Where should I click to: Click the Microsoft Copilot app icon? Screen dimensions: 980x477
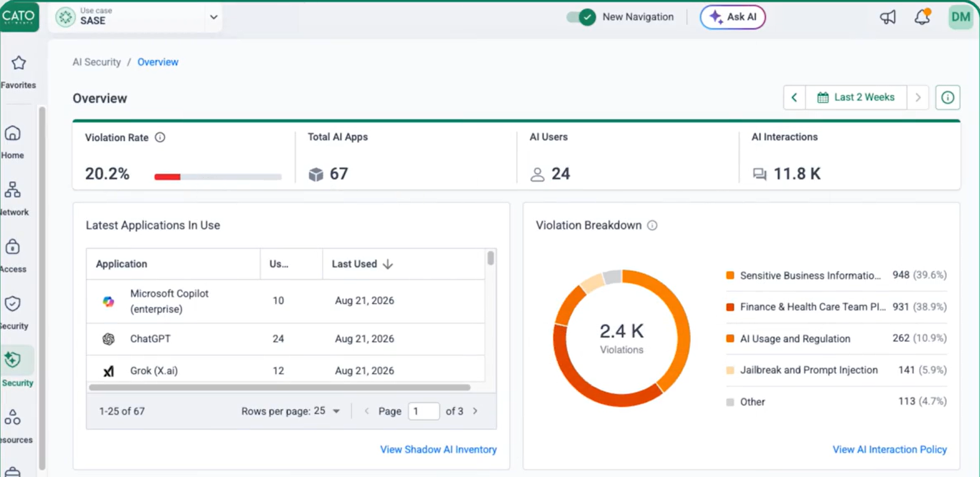(x=109, y=301)
